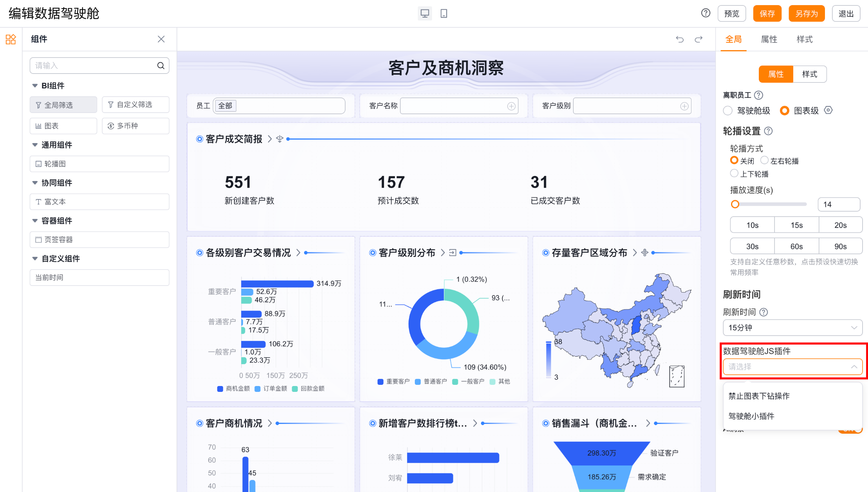868x492 pixels.
Task: Select 图表级 radio option
Action: pos(785,111)
